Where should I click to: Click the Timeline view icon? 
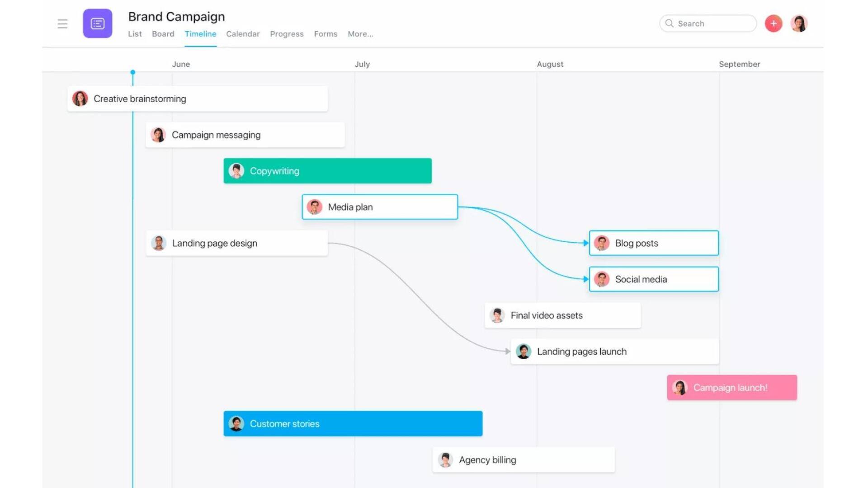[x=200, y=34]
